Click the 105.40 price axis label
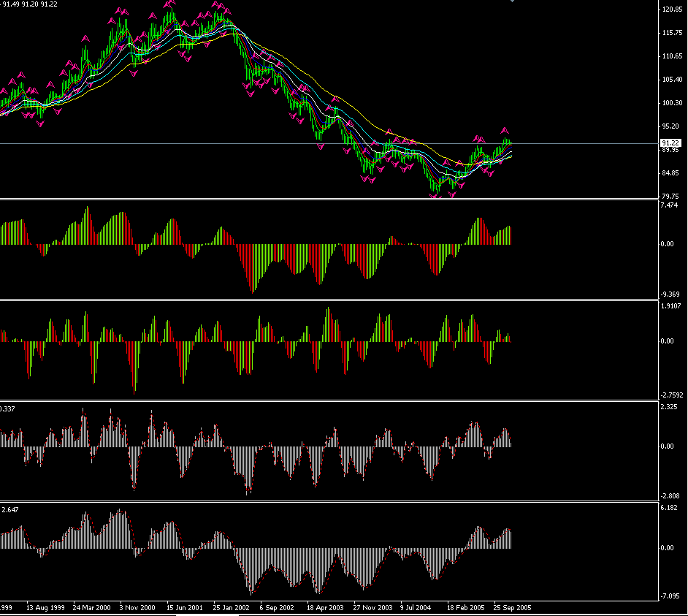 (x=672, y=80)
